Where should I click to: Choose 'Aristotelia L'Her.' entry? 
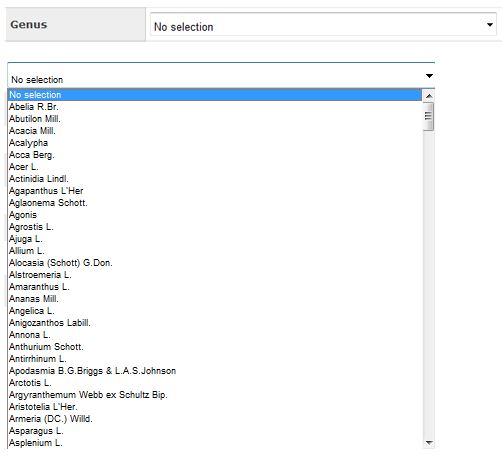click(x=215, y=407)
